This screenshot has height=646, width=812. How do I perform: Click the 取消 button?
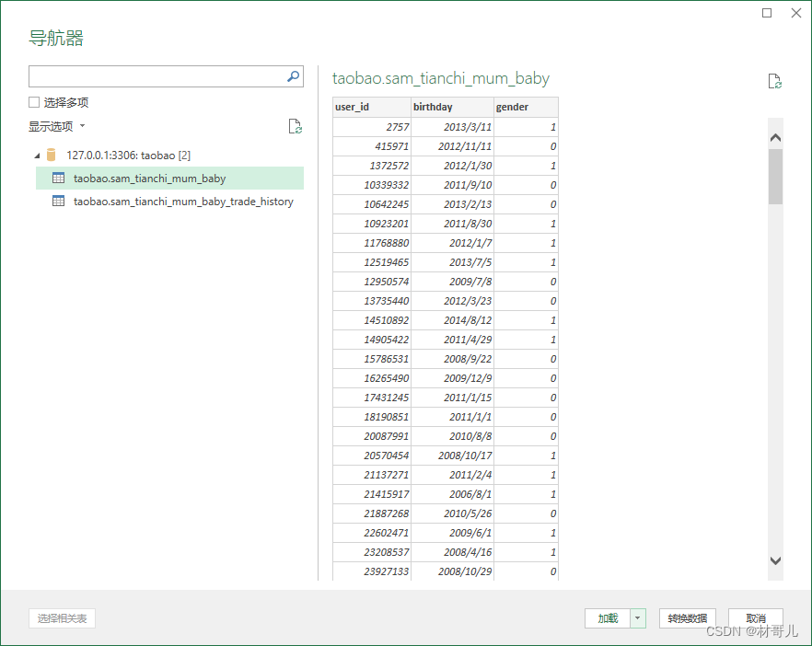(x=756, y=618)
